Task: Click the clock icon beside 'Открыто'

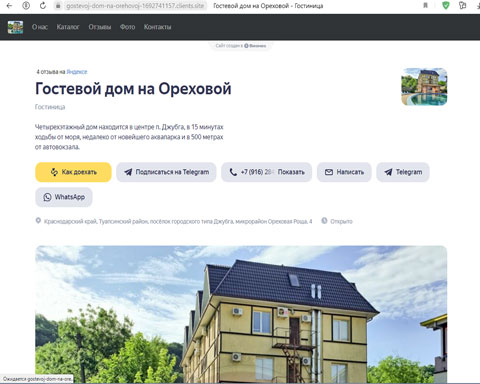Action: [x=324, y=221]
